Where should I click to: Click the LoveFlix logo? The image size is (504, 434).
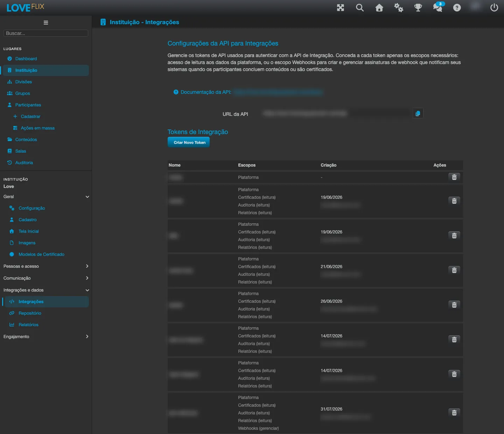coord(25,7)
